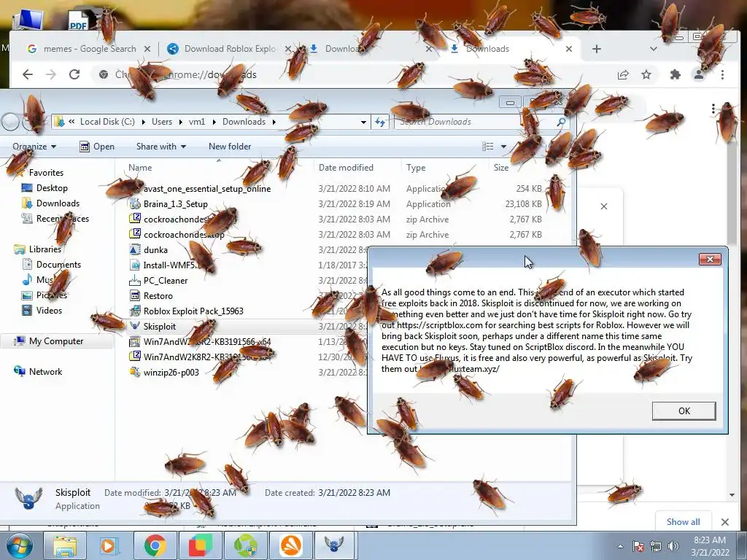Expand the address bar history dropdown

point(363,122)
